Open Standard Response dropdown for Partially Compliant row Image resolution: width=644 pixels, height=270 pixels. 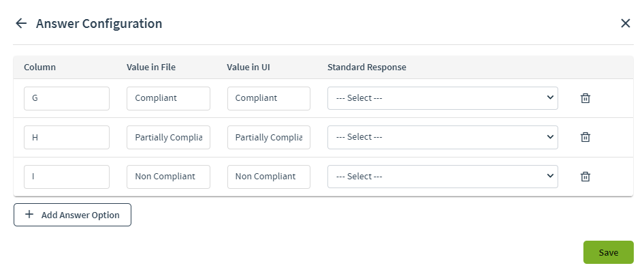coord(442,137)
